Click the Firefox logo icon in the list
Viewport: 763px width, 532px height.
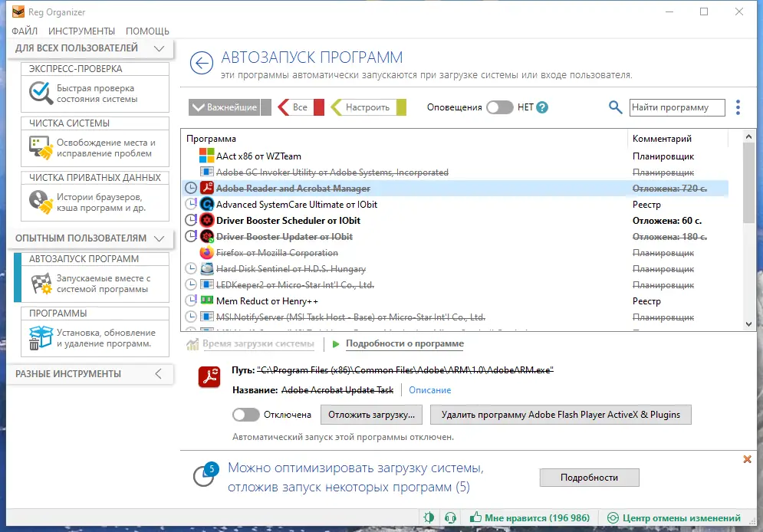[207, 253]
